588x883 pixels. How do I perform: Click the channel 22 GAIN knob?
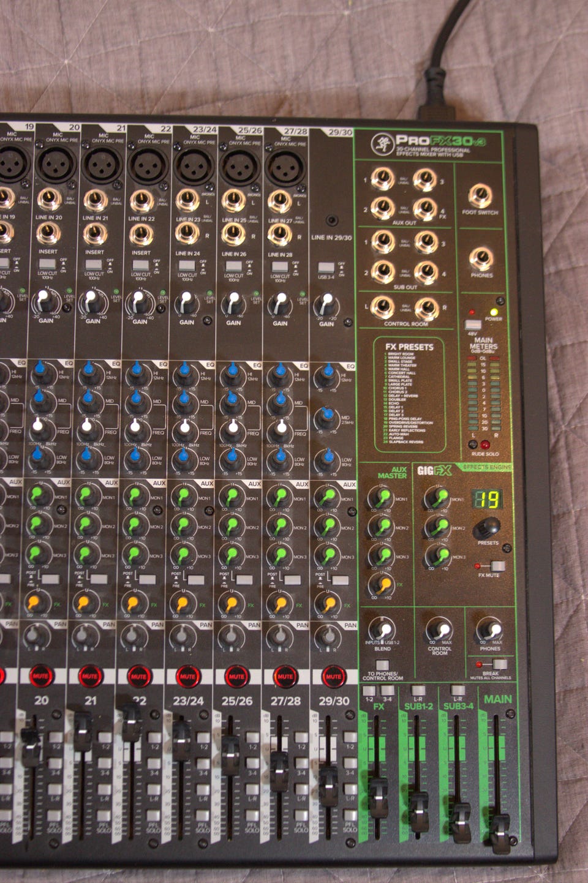pos(138,302)
